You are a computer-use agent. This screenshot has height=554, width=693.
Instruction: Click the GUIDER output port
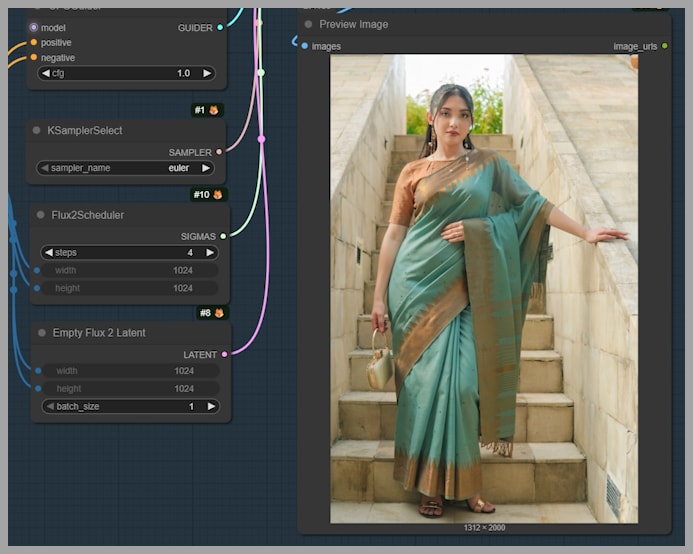click(220, 28)
